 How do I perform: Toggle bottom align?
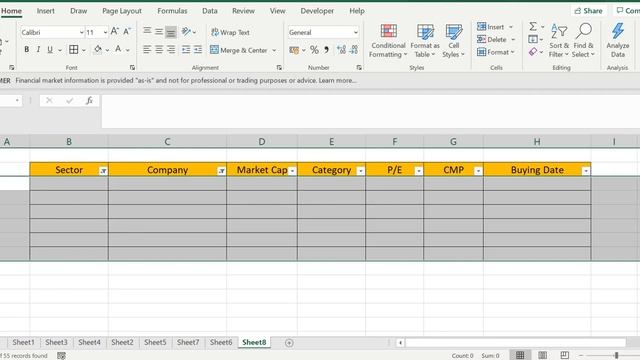click(171, 32)
